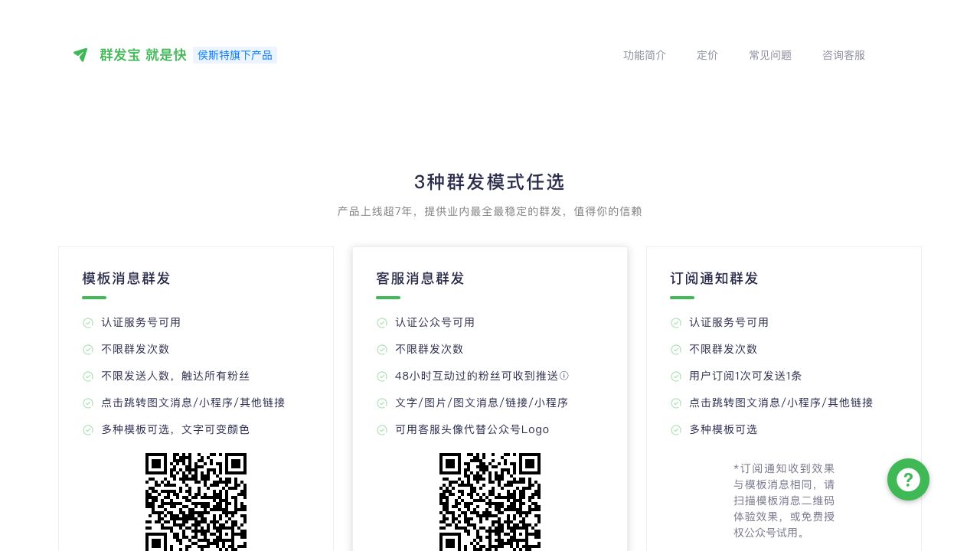Image resolution: width=980 pixels, height=551 pixels.
Task: Open 常见问题 in the top navigation
Action: pyautogui.click(x=769, y=55)
